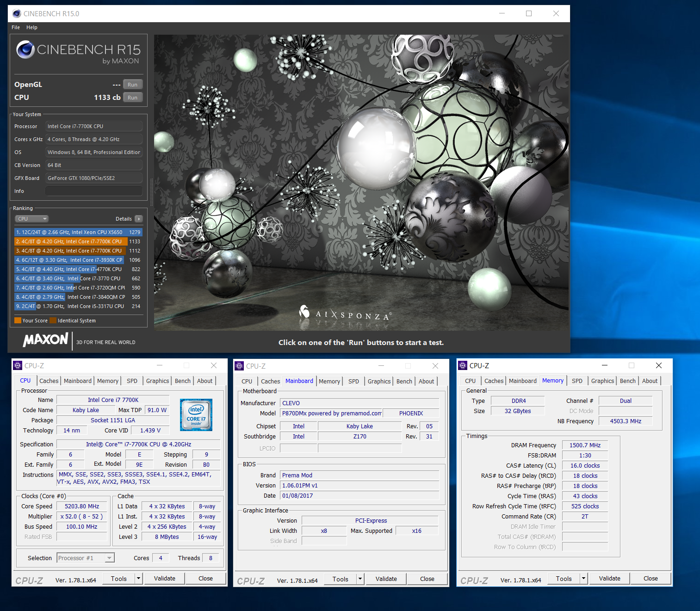
Task: Select ranking row 1 Xeon X5650
Action: [x=78, y=232]
